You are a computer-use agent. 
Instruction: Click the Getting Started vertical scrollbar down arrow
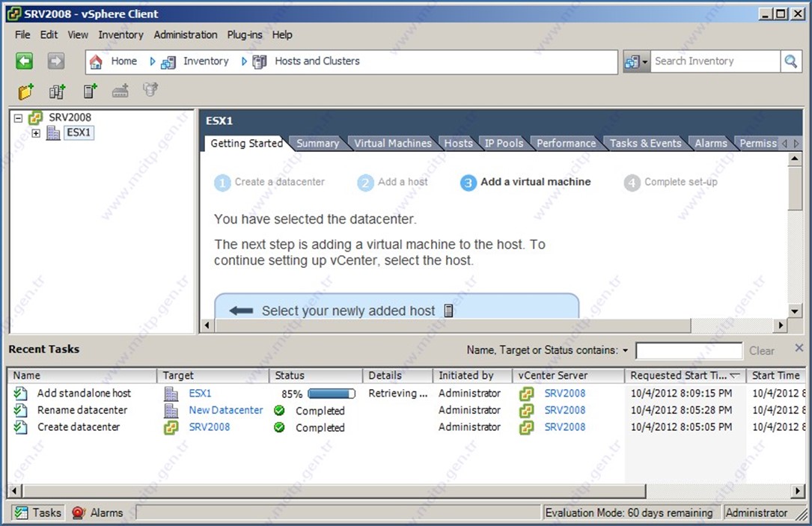click(795, 311)
